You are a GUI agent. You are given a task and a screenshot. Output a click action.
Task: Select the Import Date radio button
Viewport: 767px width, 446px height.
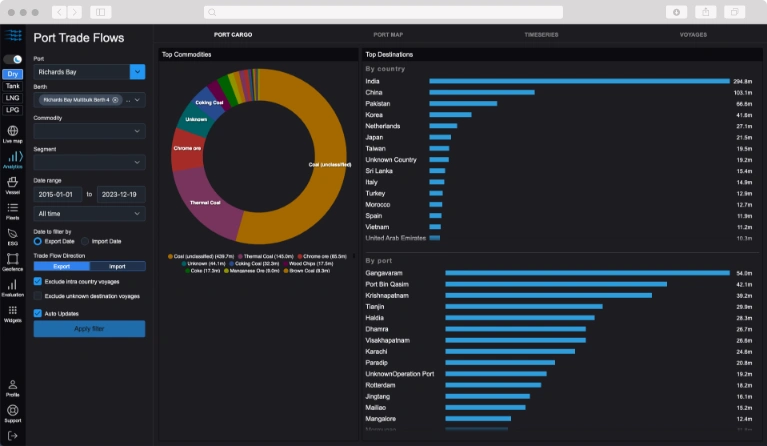85,241
